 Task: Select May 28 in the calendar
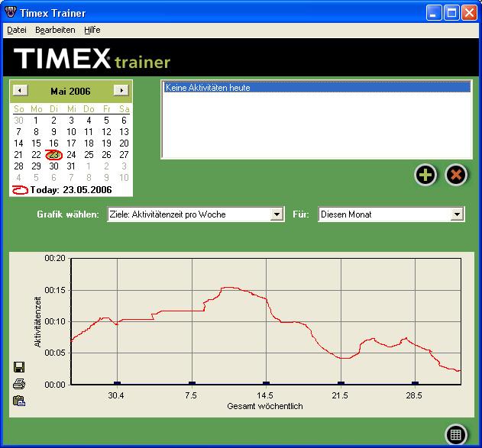[18, 166]
